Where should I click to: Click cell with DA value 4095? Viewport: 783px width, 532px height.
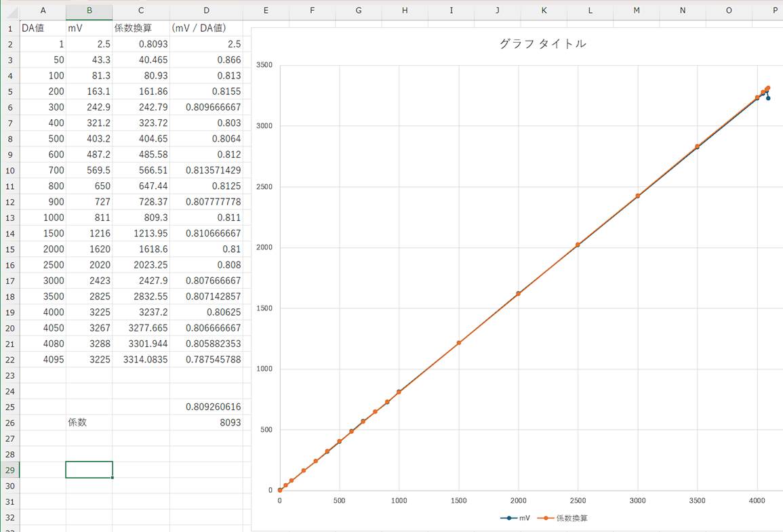(43, 360)
